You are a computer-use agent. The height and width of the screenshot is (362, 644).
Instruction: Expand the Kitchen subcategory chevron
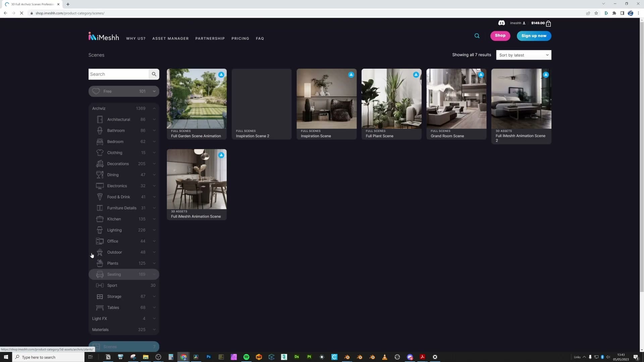point(154,219)
